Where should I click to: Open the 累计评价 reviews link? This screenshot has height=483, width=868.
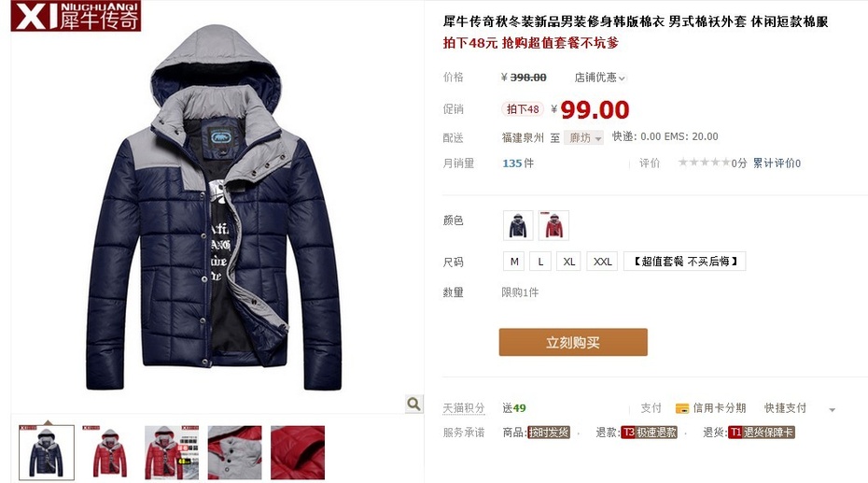(x=777, y=163)
